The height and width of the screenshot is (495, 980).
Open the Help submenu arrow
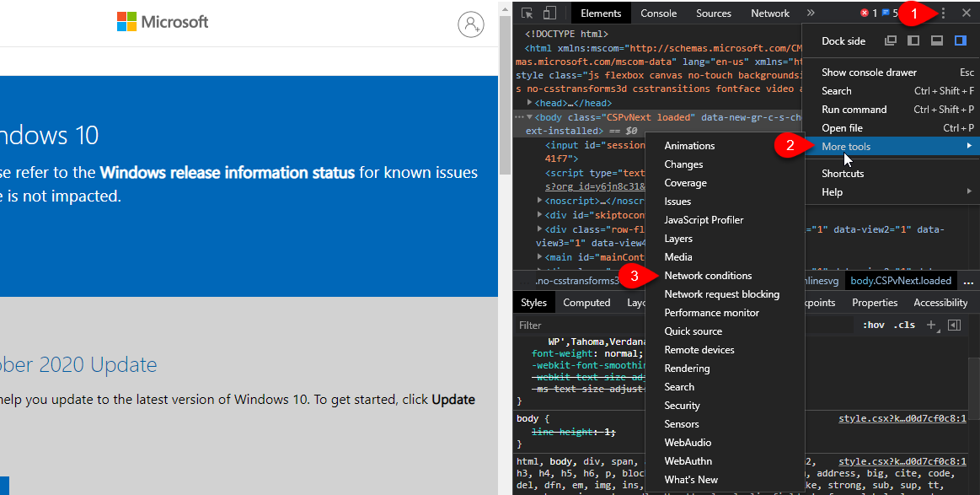pos(969,191)
